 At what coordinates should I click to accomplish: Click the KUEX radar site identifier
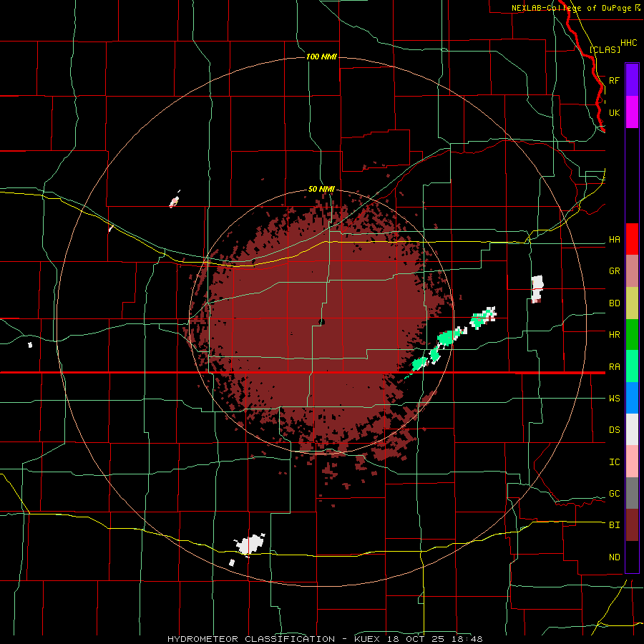368,639
